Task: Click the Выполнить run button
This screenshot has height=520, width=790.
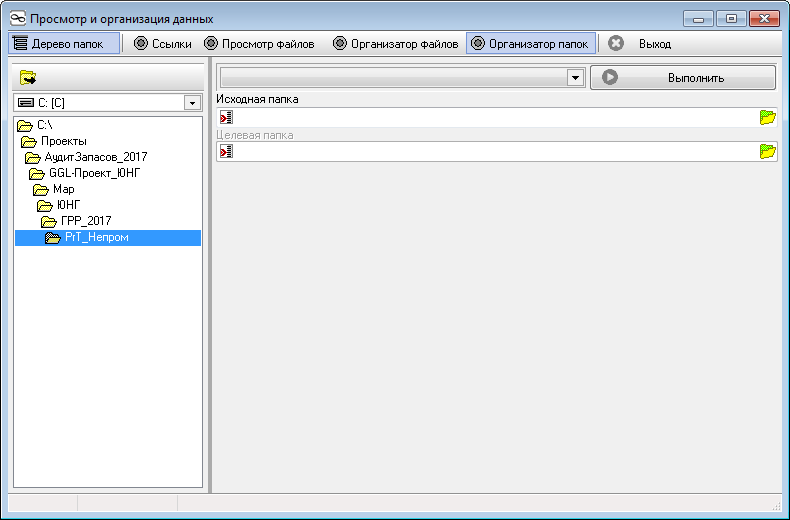Action: (x=683, y=78)
